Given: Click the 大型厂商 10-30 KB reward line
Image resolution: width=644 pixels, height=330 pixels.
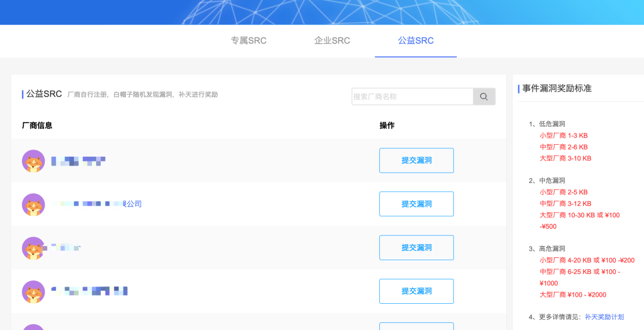Looking at the screenshot, I should (580, 221).
